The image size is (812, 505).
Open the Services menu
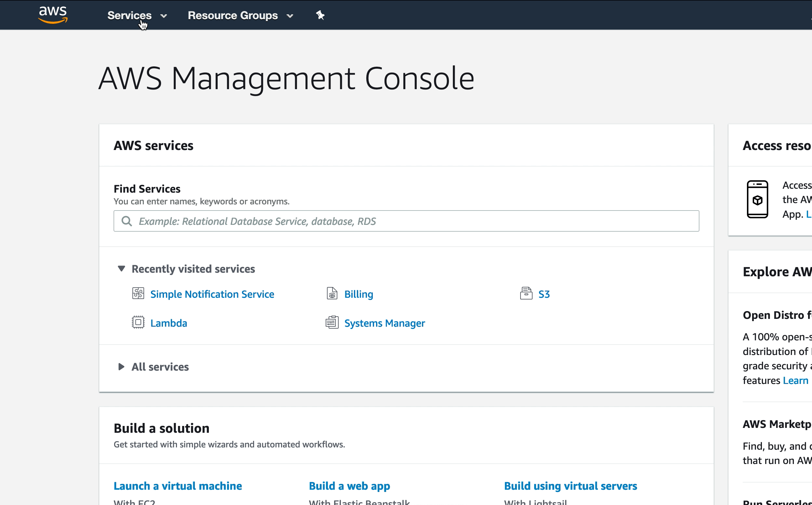pyautogui.click(x=129, y=15)
